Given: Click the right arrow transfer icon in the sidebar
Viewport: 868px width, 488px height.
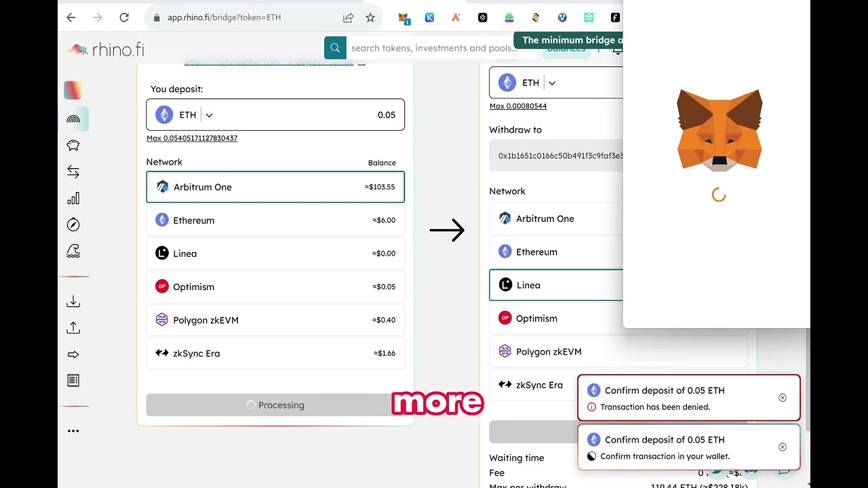Looking at the screenshot, I should click(73, 354).
